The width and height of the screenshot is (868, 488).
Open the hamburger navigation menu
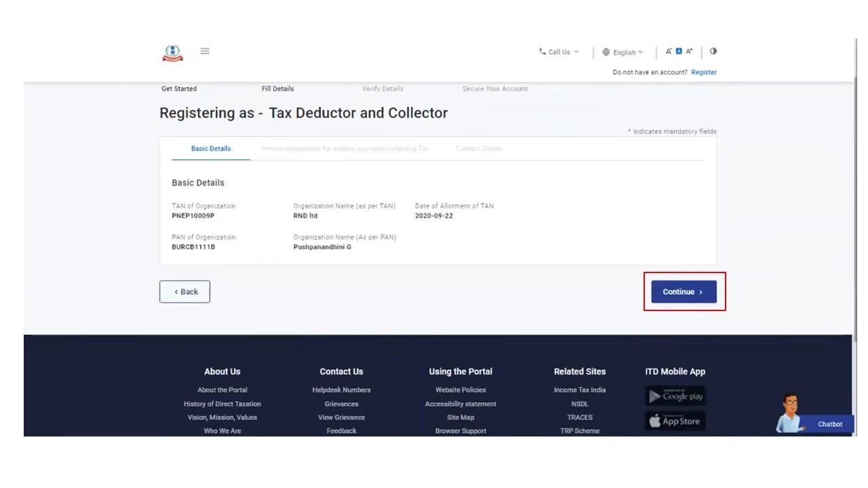point(205,50)
